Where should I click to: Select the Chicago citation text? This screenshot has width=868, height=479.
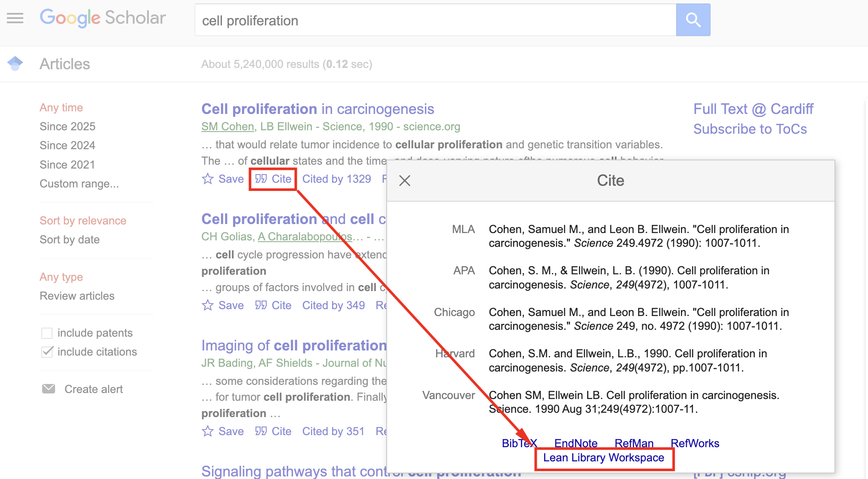[639, 319]
